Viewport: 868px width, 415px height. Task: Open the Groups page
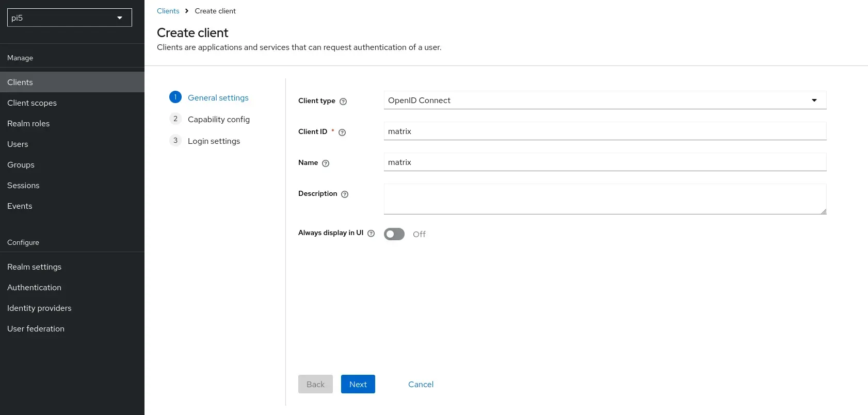pyautogui.click(x=72, y=164)
